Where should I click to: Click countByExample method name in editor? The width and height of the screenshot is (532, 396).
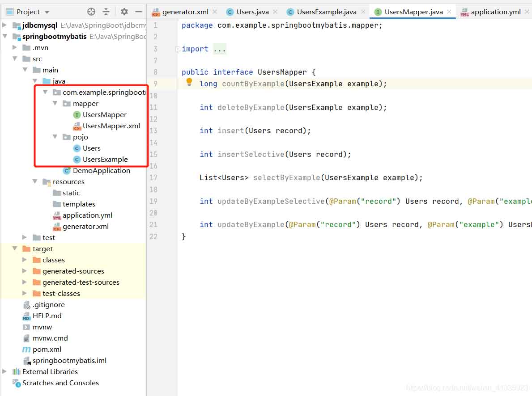click(253, 84)
